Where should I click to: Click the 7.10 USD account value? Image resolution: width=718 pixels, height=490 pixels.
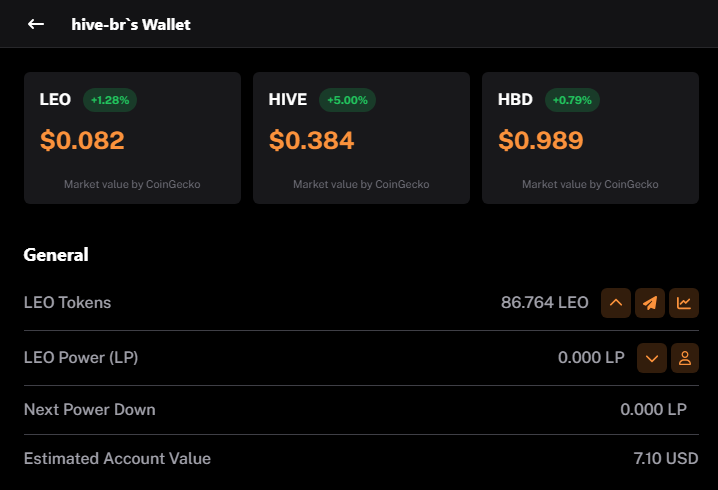point(666,458)
